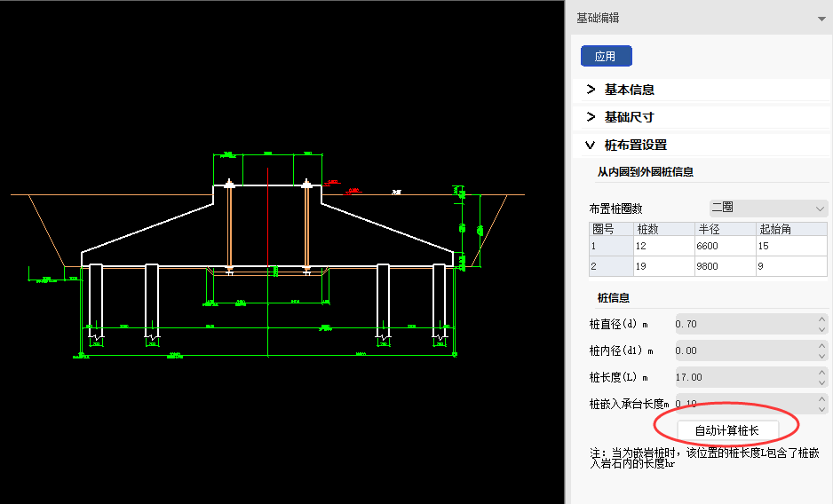Image resolution: width=833 pixels, height=504 pixels.
Task: Increase 桩嵌入承台长度 with up arrow
Action: point(821,398)
